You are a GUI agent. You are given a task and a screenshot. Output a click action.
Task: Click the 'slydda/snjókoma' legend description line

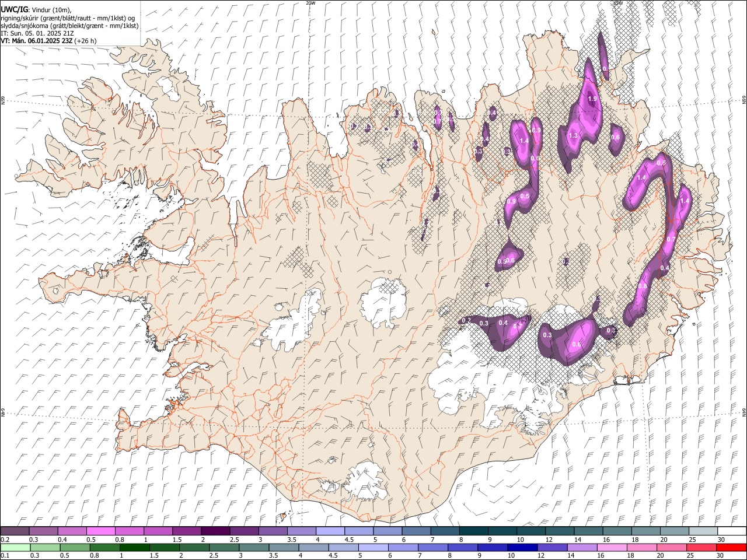click(69, 26)
